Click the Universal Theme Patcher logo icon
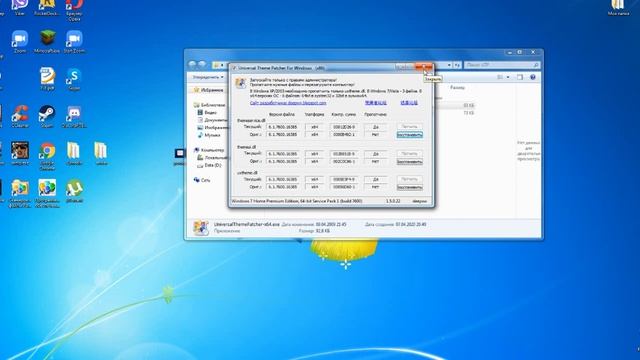 241,82
